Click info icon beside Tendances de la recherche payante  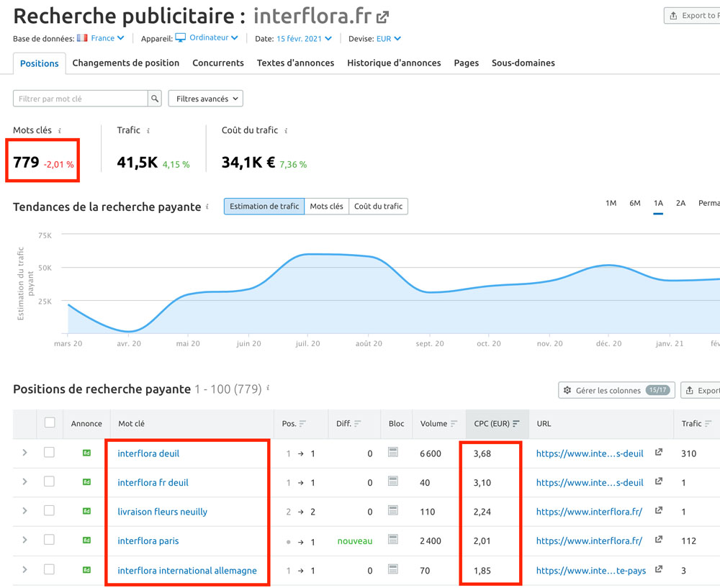207,207
